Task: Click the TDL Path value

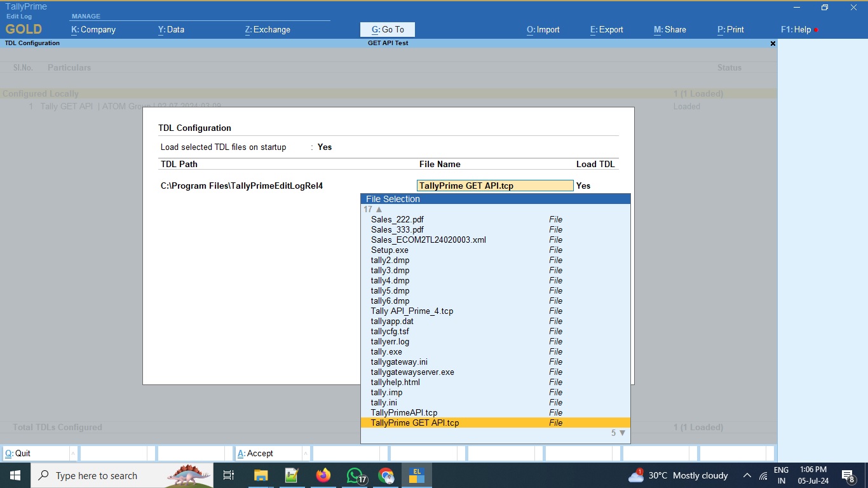Action: point(241,186)
